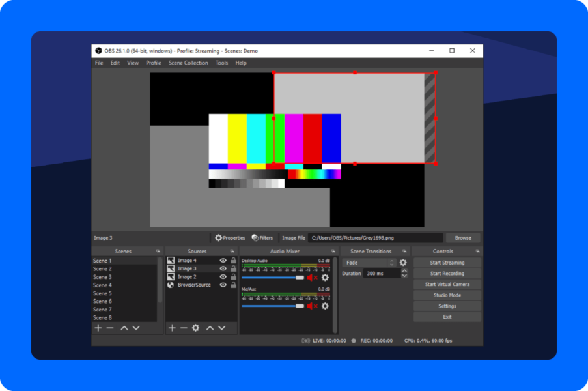This screenshot has width=588, height=391.
Task: Open source properties gear in Sources panel
Action: (195, 328)
